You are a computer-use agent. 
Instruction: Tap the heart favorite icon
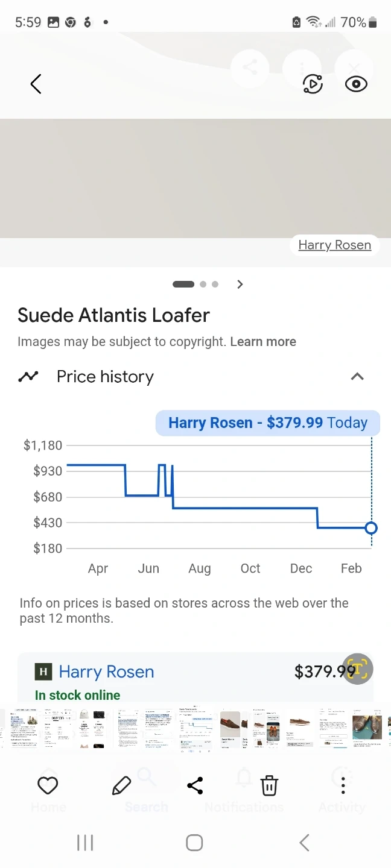tap(48, 785)
